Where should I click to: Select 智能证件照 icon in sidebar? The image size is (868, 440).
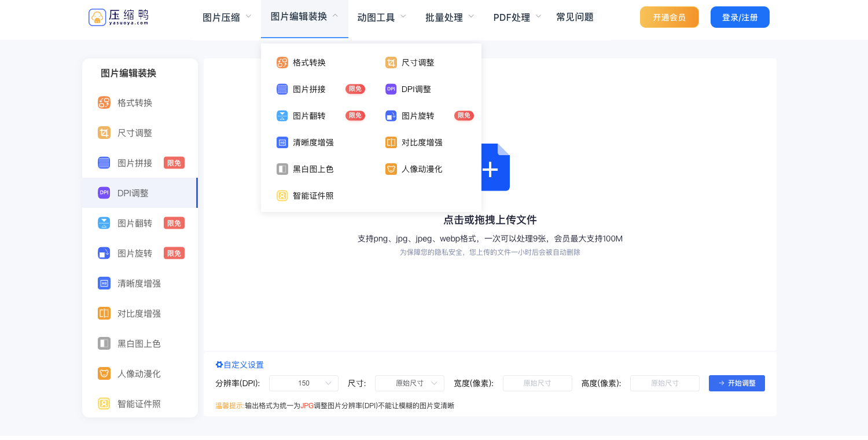point(104,404)
